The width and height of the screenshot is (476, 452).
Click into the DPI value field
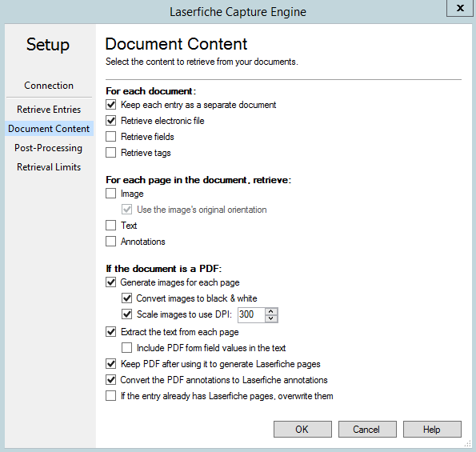tap(251, 314)
